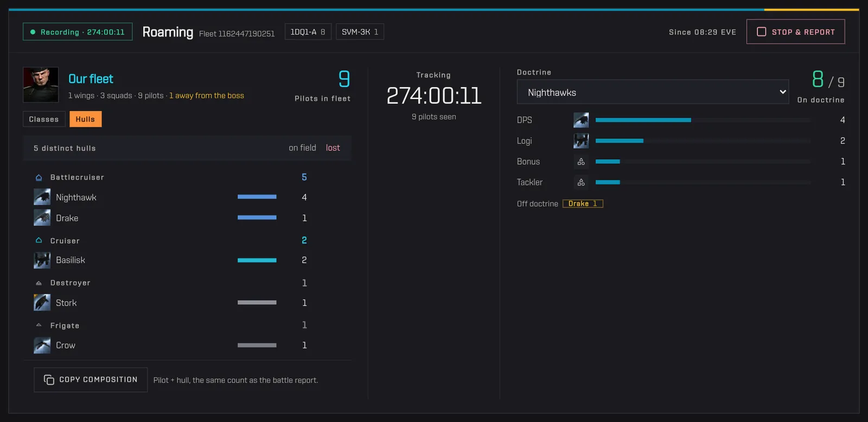Click the Frigate class icon
The image size is (868, 422).
pyautogui.click(x=39, y=325)
